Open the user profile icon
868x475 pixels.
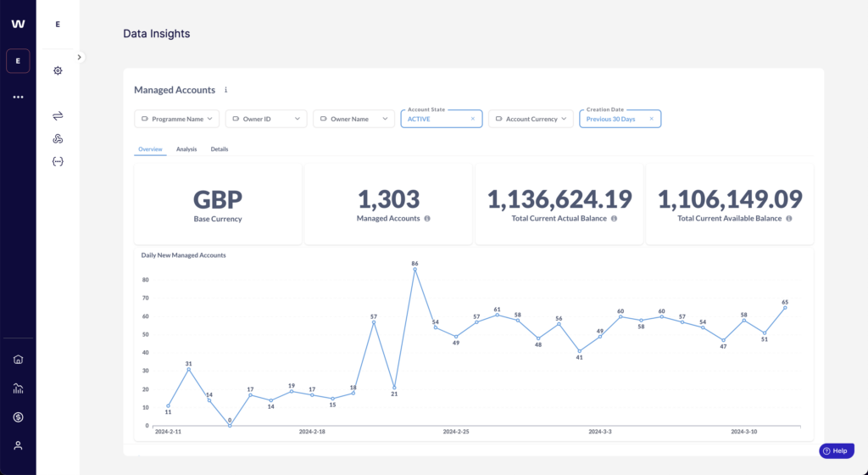(18, 445)
